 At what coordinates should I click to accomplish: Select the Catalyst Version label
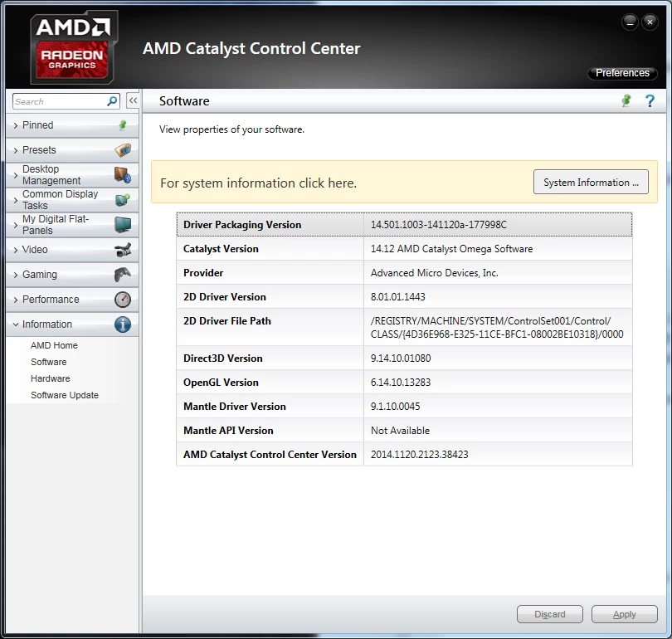[221, 249]
